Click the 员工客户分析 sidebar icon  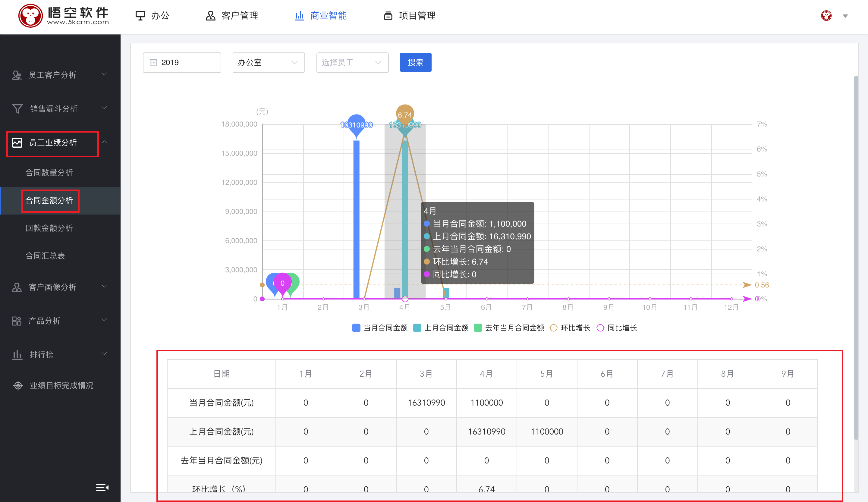click(x=17, y=75)
